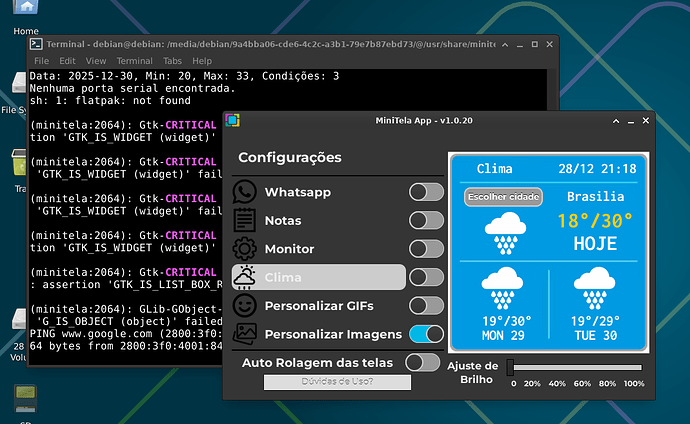This screenshot has width=690, height=424.
Task: Click the Monitor gear icon
Action: (245, 249)
